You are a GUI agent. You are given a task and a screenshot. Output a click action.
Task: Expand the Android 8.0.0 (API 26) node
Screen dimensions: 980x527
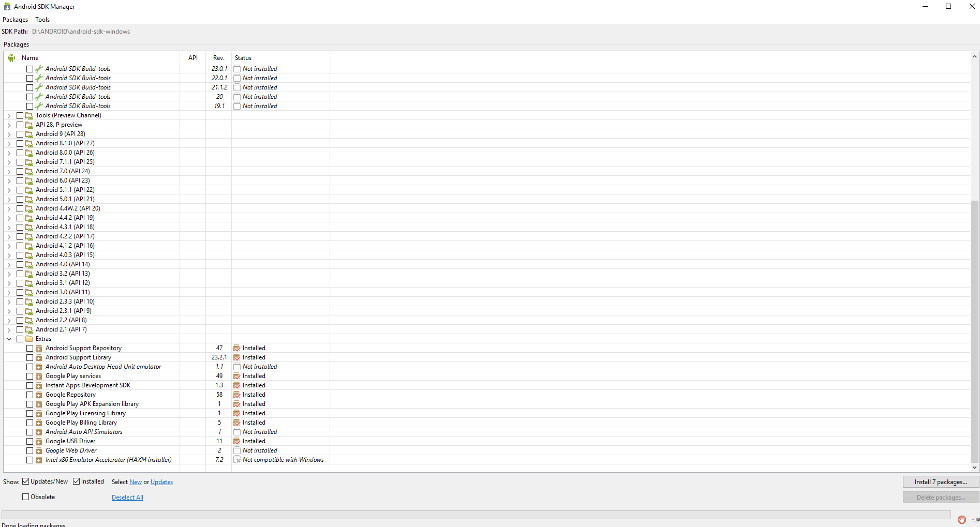pos(9,153)
